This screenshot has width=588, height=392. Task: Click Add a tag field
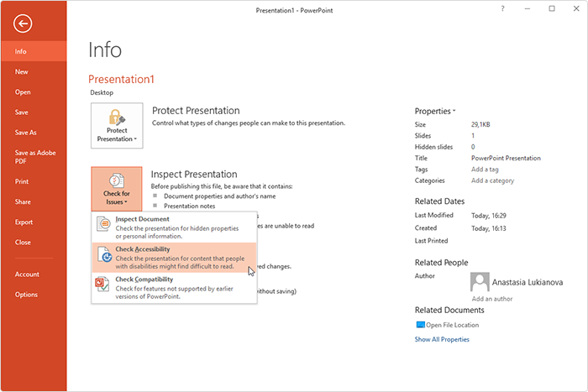[485, 170]
